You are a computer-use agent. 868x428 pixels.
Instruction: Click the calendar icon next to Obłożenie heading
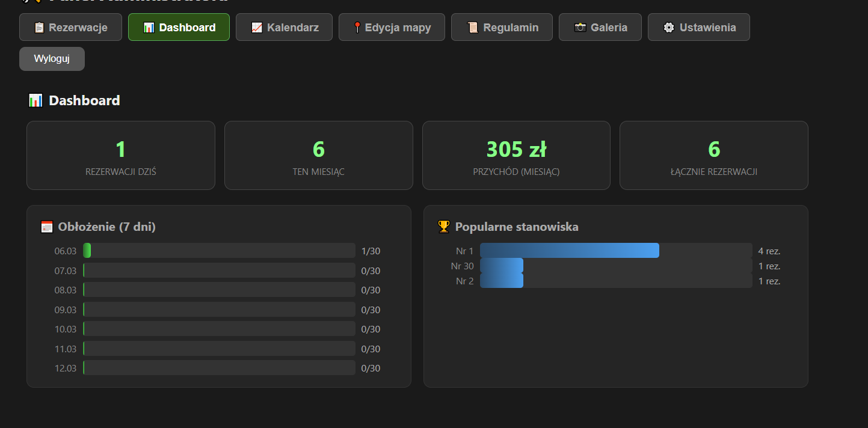pyautogui.click(x=46, y=227)
